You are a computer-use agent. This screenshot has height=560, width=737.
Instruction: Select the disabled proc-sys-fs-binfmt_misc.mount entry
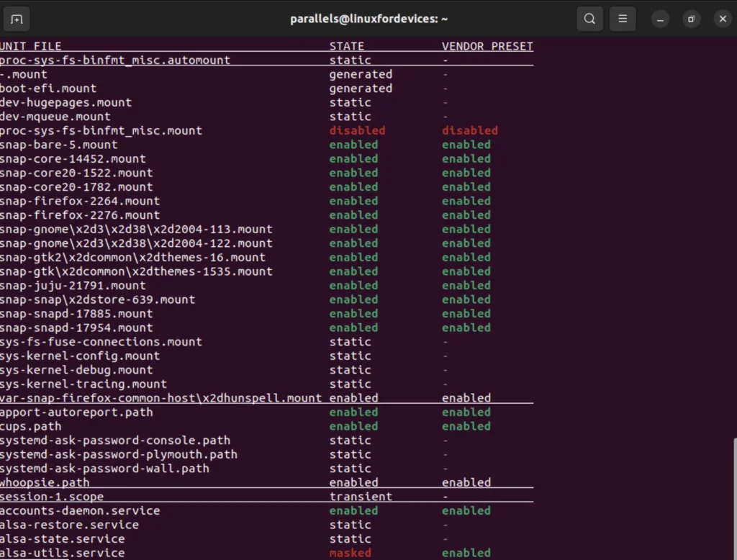click(101, 130)
